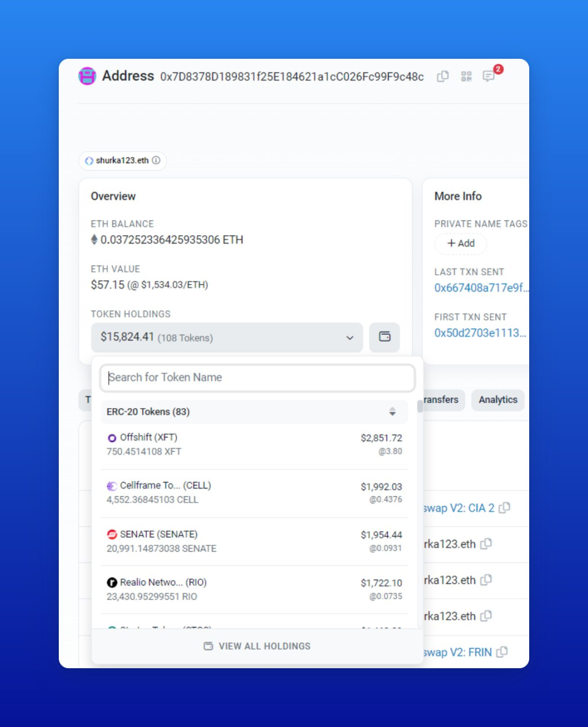Copy the address to clipboard
Viewport: 588px width, 727px height.
(x=443, y=77)
